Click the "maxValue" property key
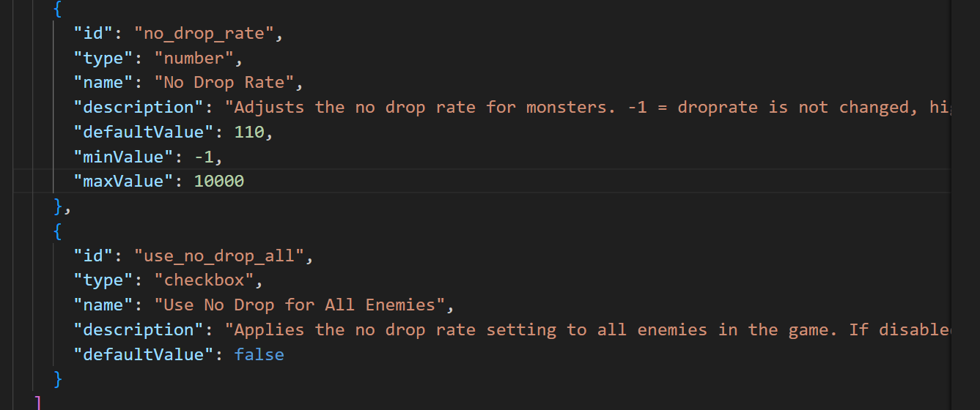 (122, 182)
